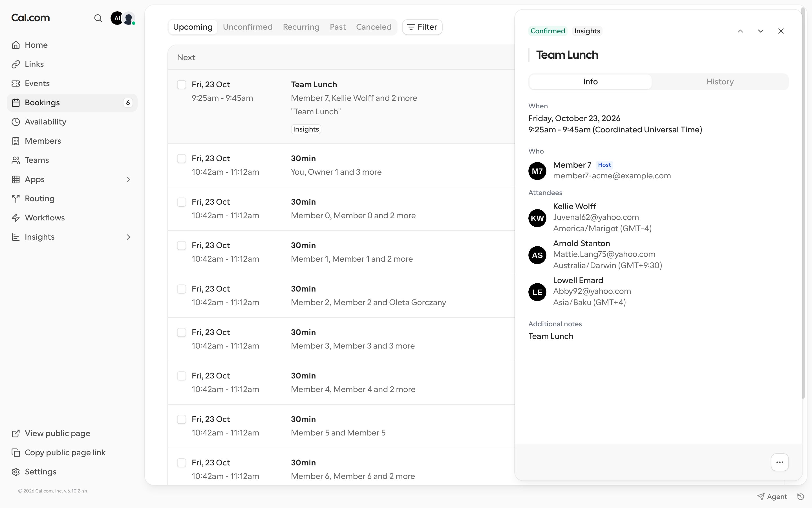Copy public page link

tap(72, 453)
